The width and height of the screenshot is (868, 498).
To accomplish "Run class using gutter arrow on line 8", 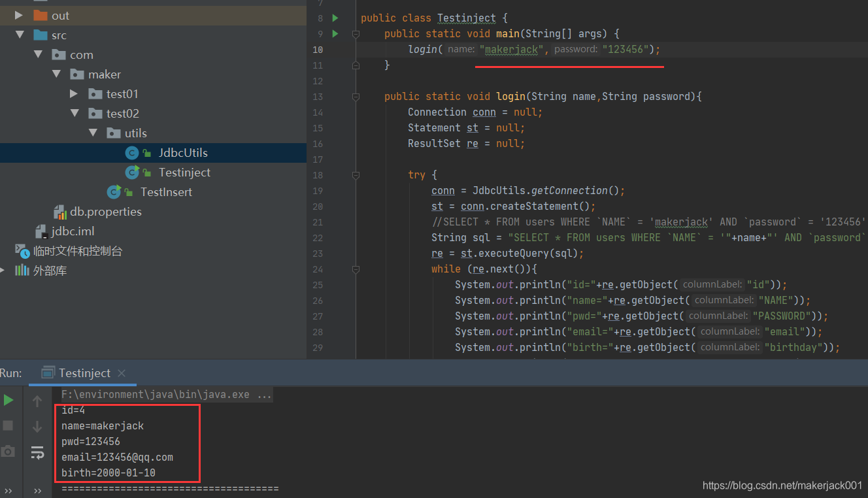I will [335, 18].
